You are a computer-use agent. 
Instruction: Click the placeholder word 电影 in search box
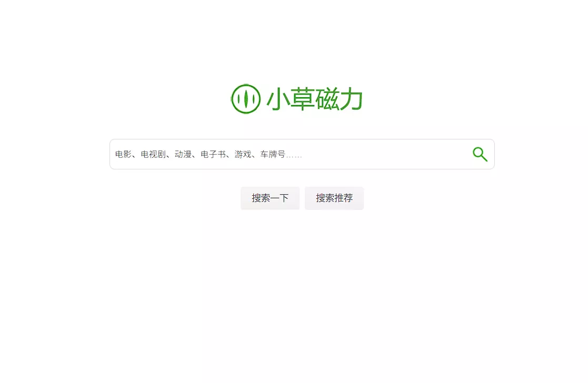(123, 154)
